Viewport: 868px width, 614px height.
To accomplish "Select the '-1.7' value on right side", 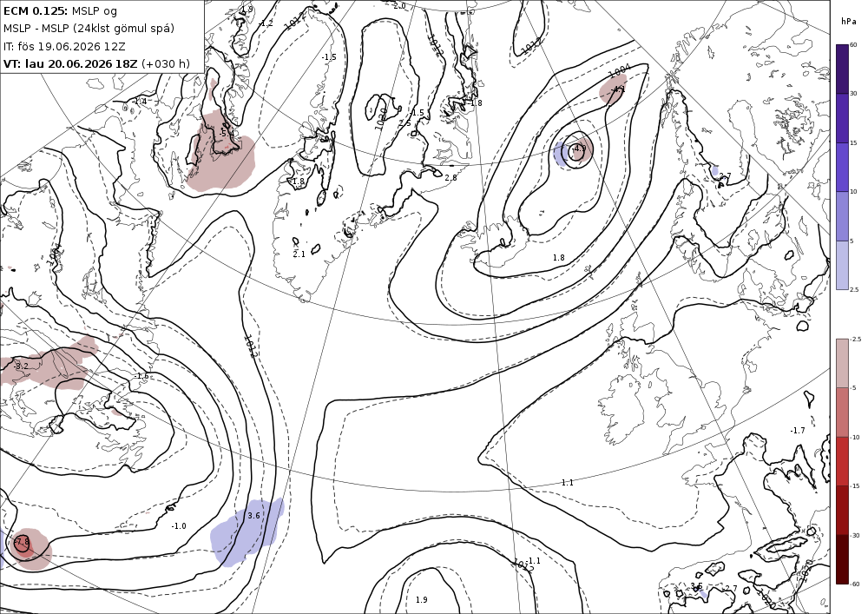I will pyautogui.click(x=798, y=430).
